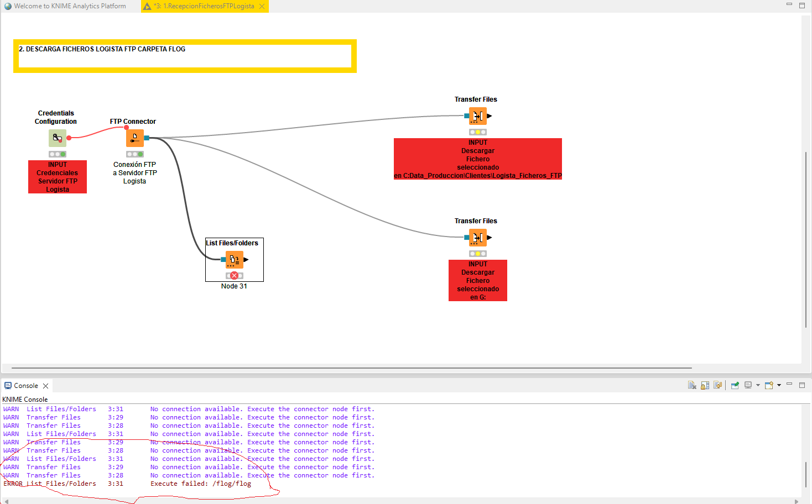
Task: Select the upper Transfer Files node icon
Action: [x=478, y=116]
